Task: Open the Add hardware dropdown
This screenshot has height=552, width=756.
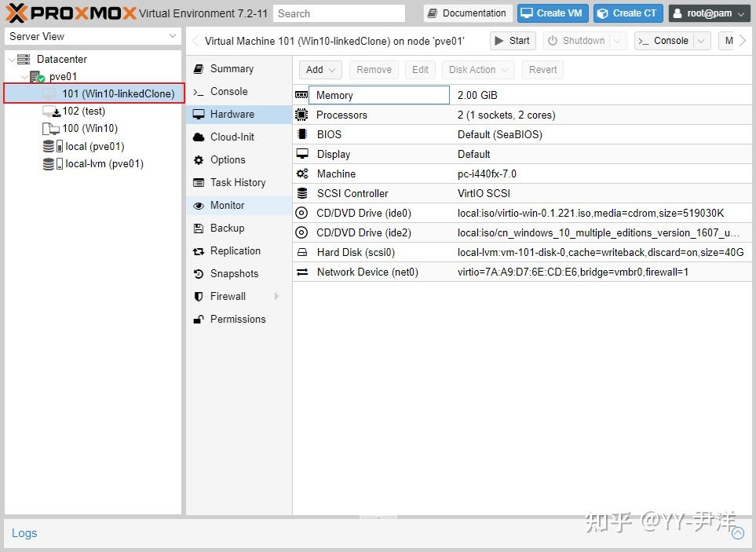Action: 320,70
